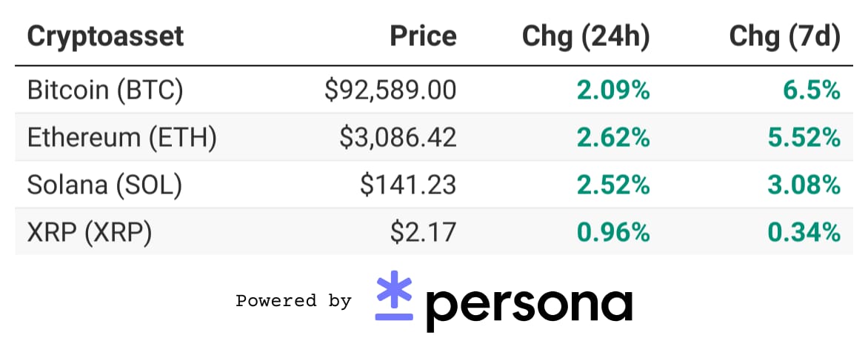Click Bitcoin price $92,589.00
868x341 pixels.
(390, 90)
